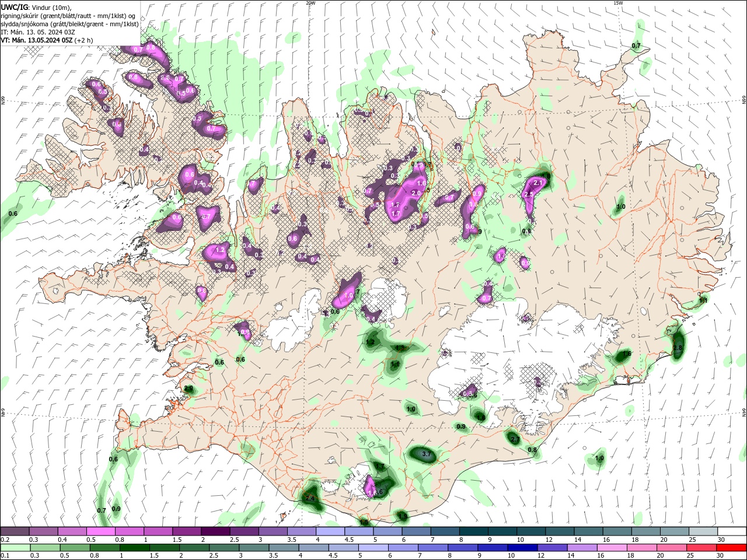747x560 pixels.
Task: Click the '3.7' precipitation value on the map
Action: (x=426, y=454)
